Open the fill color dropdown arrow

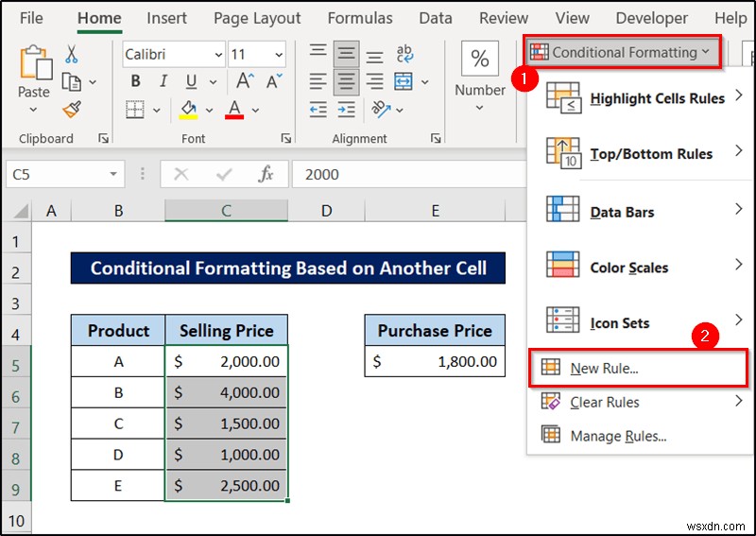coord(209,110)
